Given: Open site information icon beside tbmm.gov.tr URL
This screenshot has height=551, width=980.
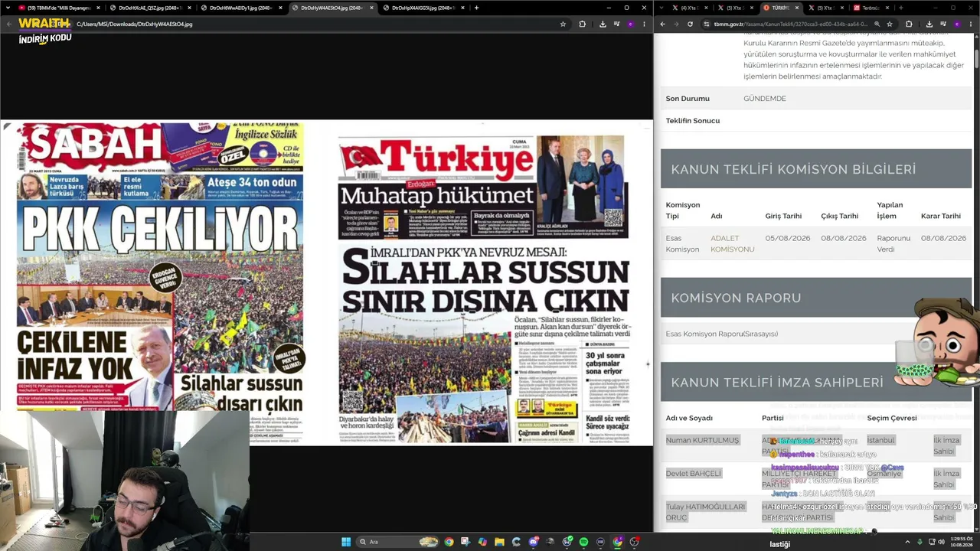Looking at the screenshot, I should pyautogui.click(x=706, y=24).
